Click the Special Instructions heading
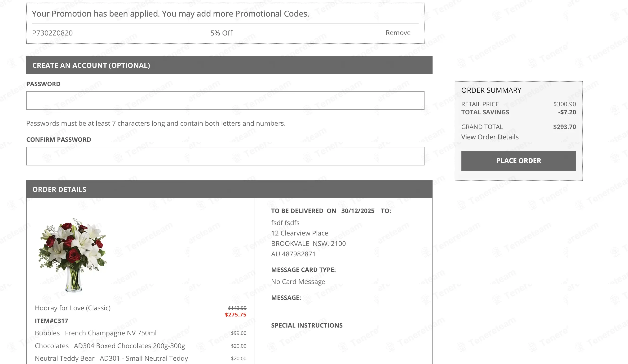Image resolution: width=628 pixels, height=364 pixels. (307, 325)
